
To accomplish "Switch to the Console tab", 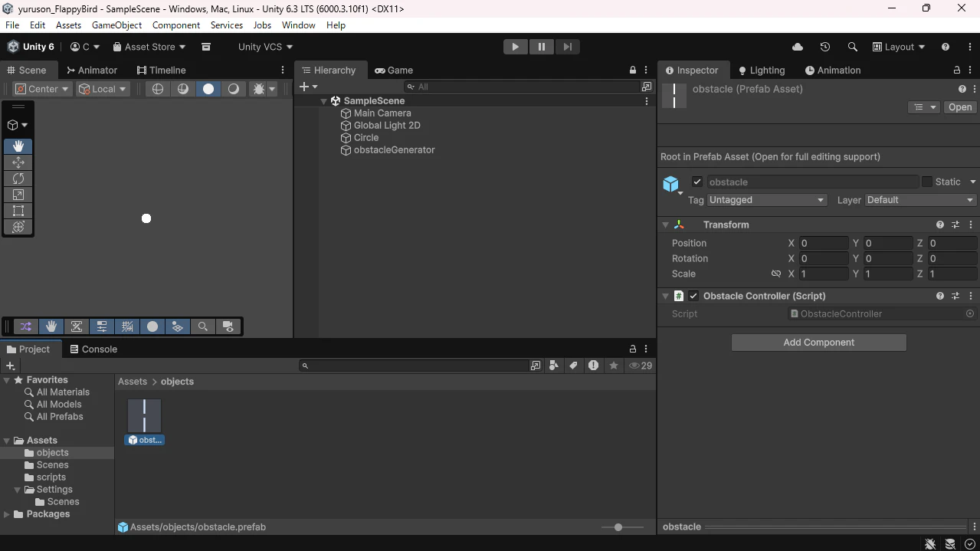I will [93, 349].
